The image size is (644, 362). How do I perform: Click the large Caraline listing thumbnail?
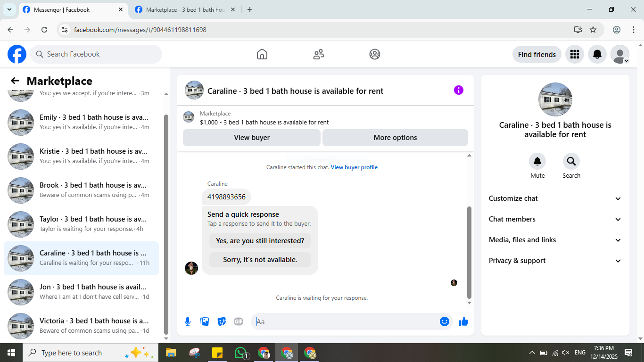click(x=555, y=99)
